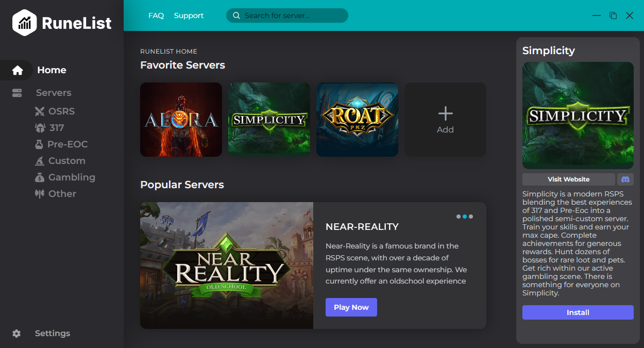Viewport: 644px width, 348px height.
Task: Focus the Search for server field
Action: tap(287, 15)
